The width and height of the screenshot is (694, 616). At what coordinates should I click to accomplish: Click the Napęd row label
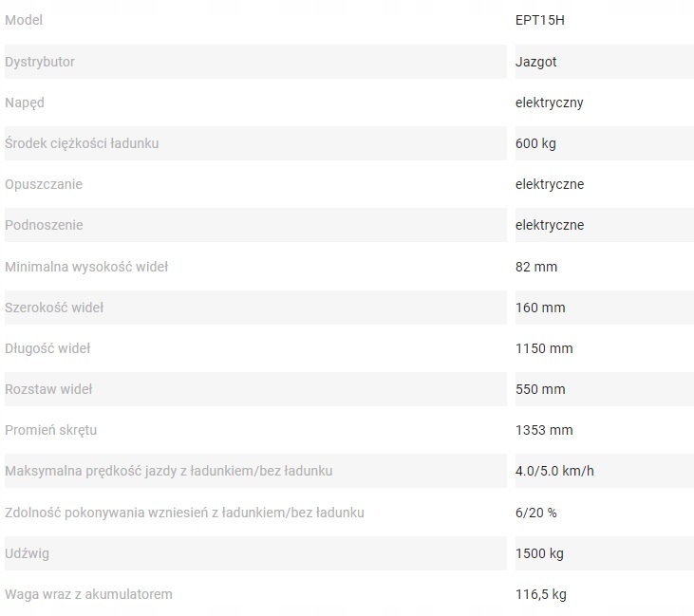pyautogui.click(x=25, y=103)
